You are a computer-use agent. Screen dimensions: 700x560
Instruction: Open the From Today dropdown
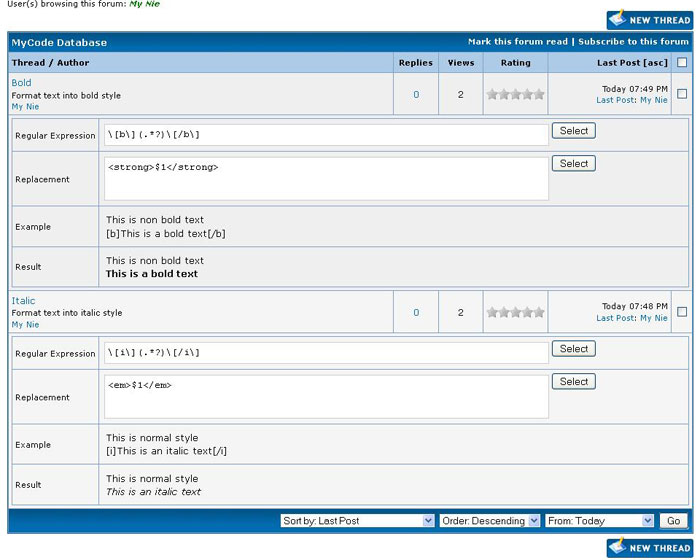tap(600, 521)
